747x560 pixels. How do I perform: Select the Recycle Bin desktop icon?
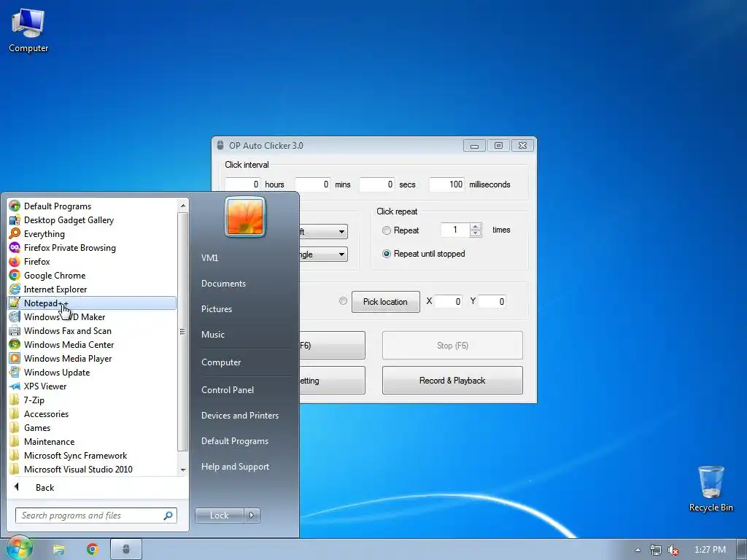coord(711,488)
